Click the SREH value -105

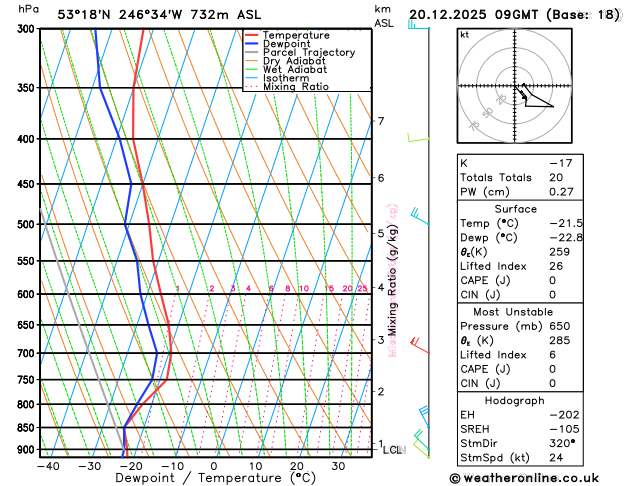coord(564,429)
